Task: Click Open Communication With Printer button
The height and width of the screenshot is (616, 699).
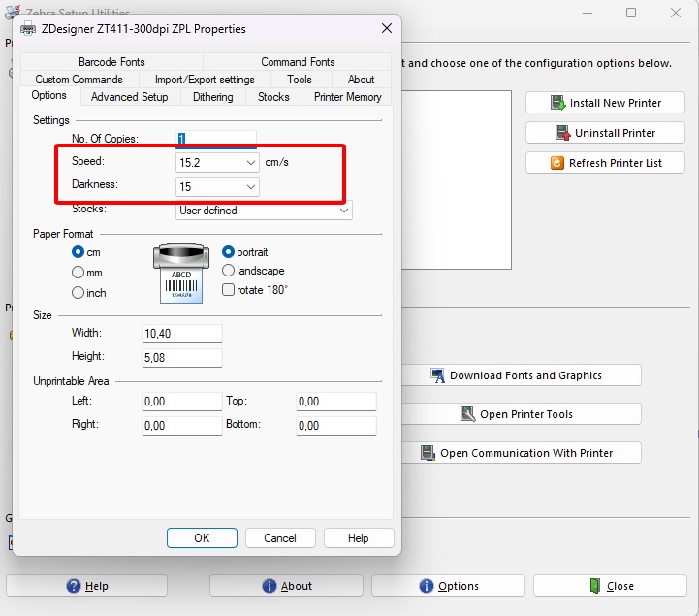Action: pyautogui.click(x=522, y=453)
